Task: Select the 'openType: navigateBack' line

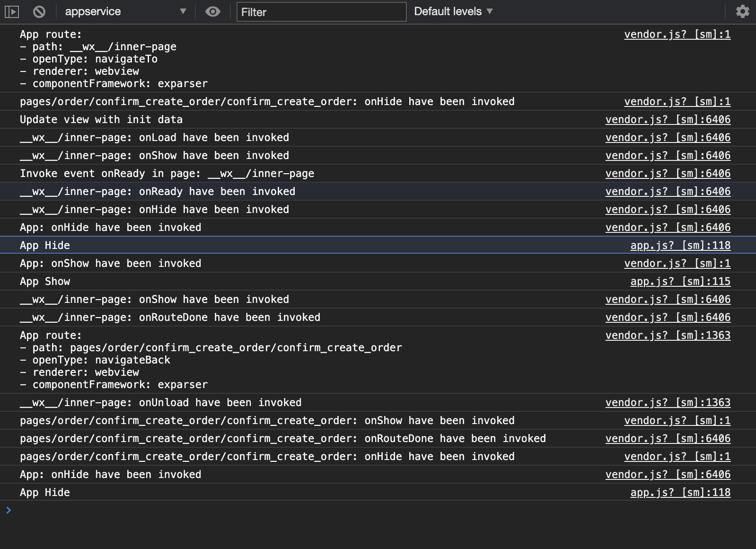Action: (x=95, y=360)
